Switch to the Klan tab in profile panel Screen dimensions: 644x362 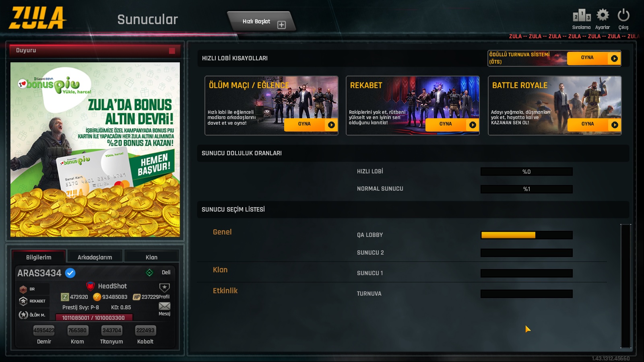tap(151, 257)
